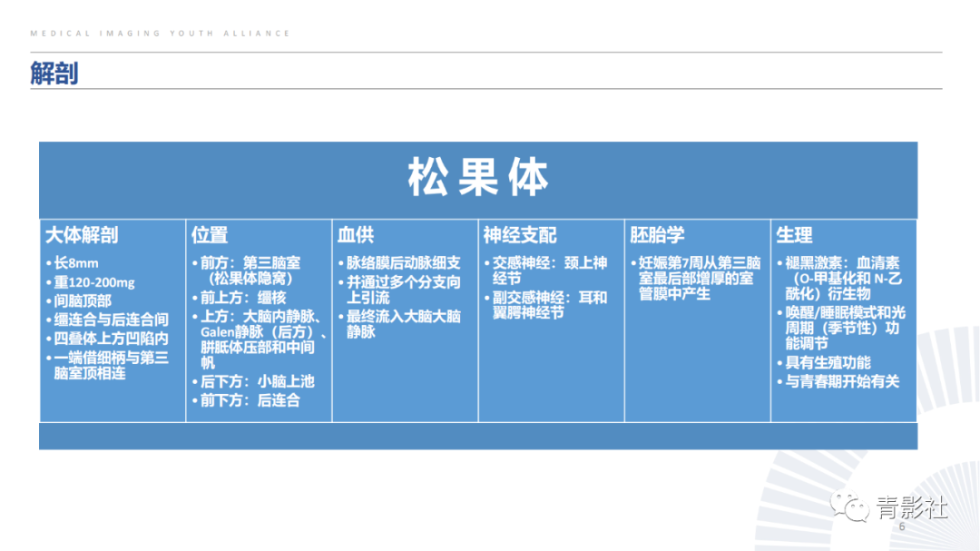This screenshot has width=980, height=551.
Task: Click the bullet 长8mm
Action: 73,263
